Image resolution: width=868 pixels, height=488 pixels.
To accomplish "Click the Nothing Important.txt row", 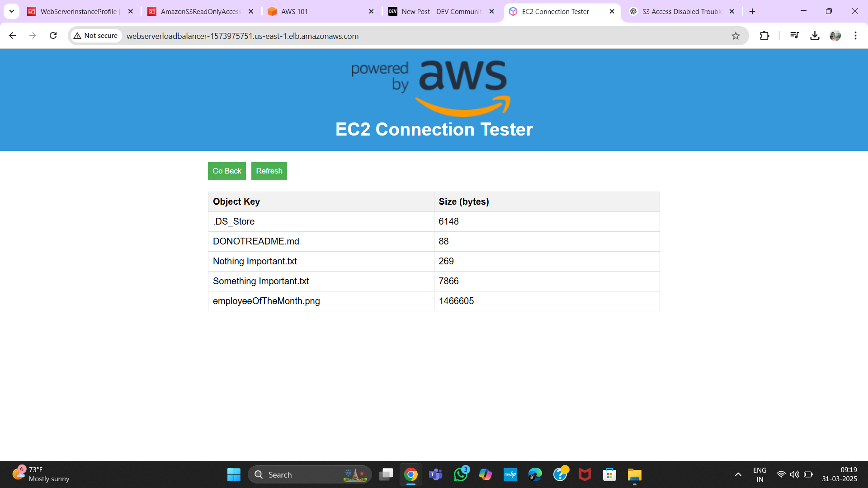I will click(x=434, y=261).
